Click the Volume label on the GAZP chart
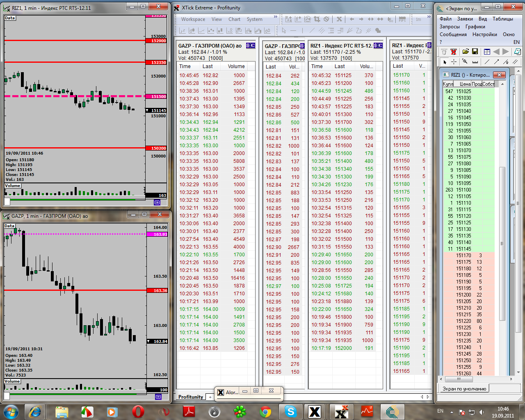 12,381
